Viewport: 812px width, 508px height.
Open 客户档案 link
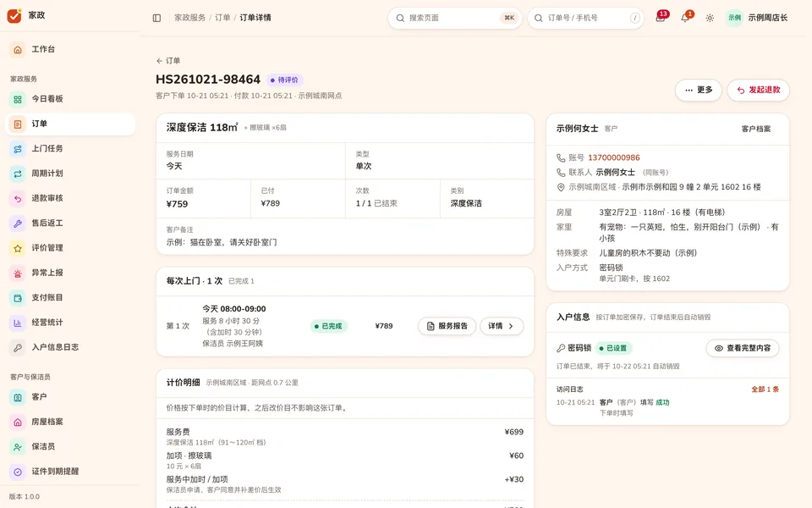pos(755,129)
